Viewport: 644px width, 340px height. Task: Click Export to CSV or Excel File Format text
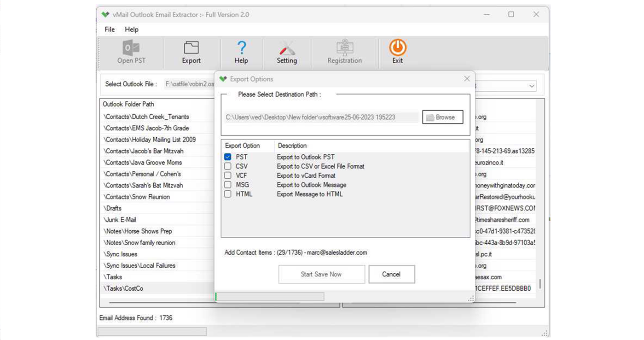point(320,166)
